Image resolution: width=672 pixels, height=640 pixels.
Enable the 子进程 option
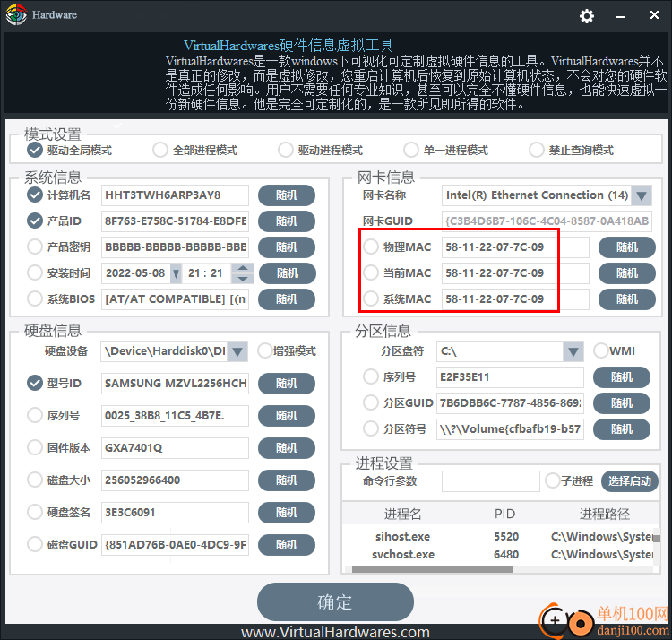point(553,480)
